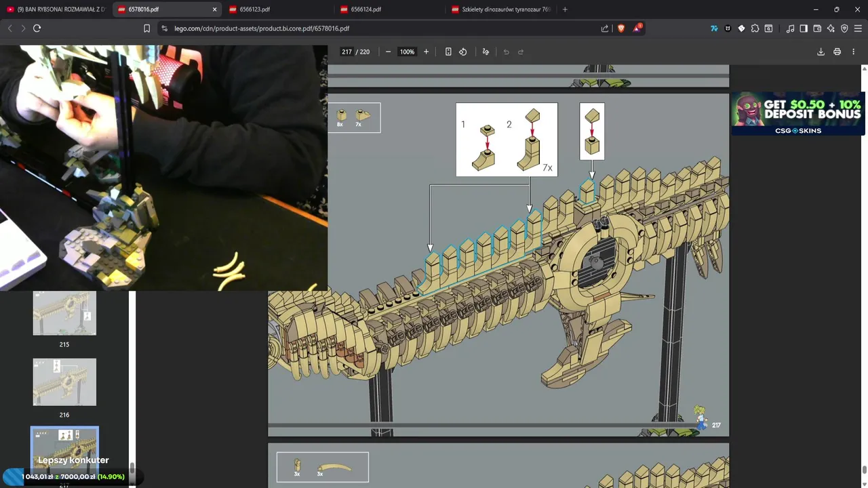Screen dimensions: 868x488
Task: Open the media control music note
Action: coord(790,28)
